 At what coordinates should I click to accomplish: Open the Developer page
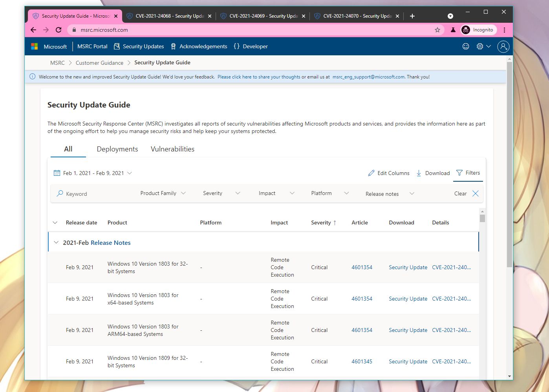[x=251, y=46]
